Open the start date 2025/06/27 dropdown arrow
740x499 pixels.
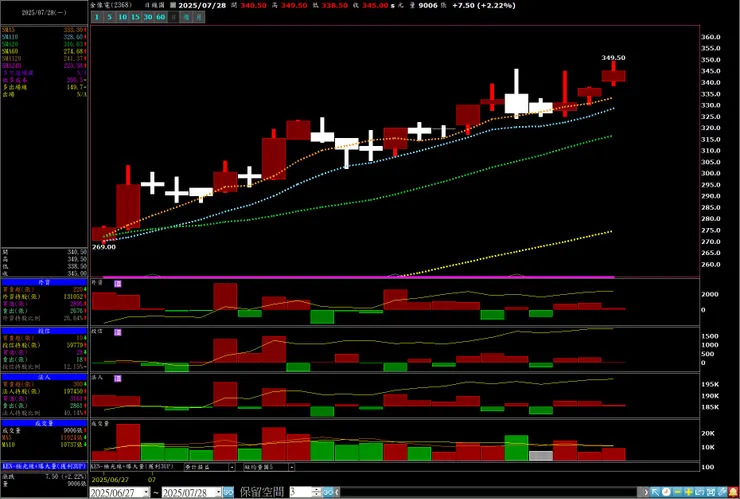tap(146, 492)
